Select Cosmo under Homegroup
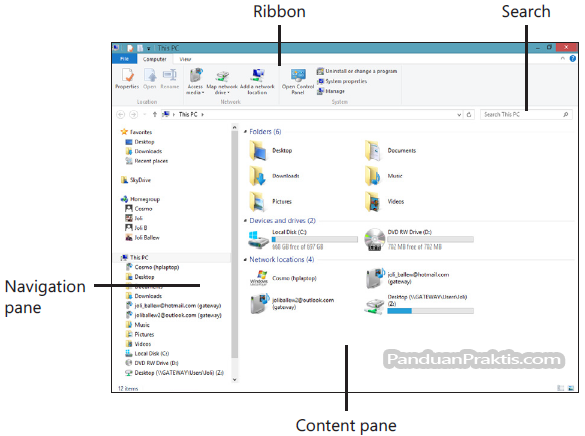The height and width of the screenshot is (436, 585). coord(139,209)
